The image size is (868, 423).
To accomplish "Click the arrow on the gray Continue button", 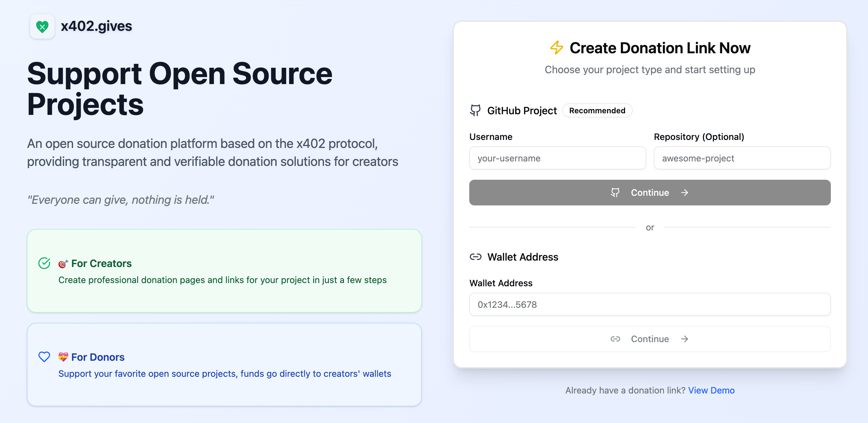I will 684,193.
